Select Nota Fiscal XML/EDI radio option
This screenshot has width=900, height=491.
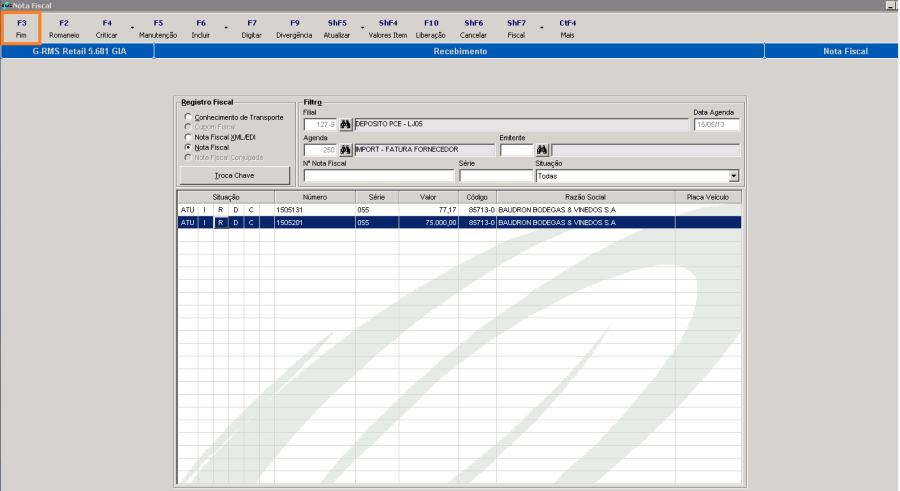(188, 137)
